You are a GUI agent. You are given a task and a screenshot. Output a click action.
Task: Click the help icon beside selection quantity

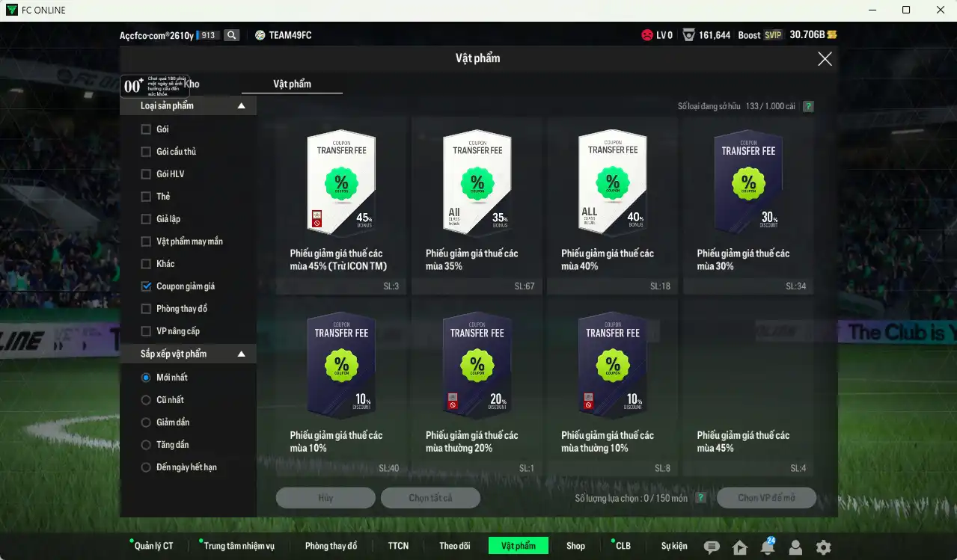click(700, 498)
